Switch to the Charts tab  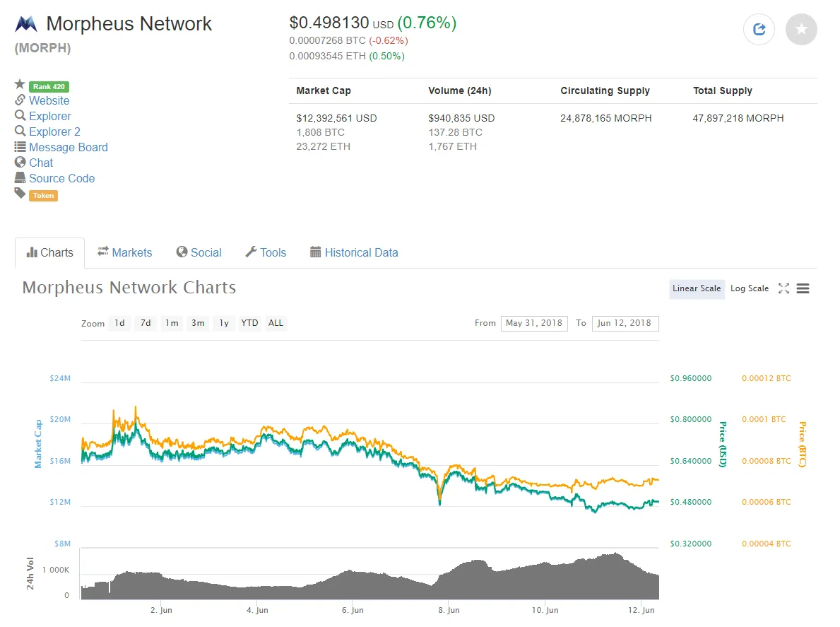click(x=50, y=252)
